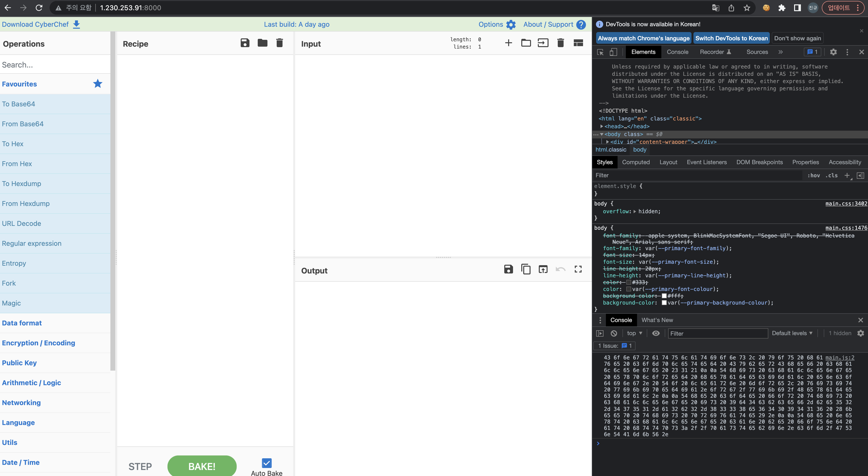Maximise the output pane
Image resolution: width=868 pixels, height=476 pixels.
pos(578,269)
